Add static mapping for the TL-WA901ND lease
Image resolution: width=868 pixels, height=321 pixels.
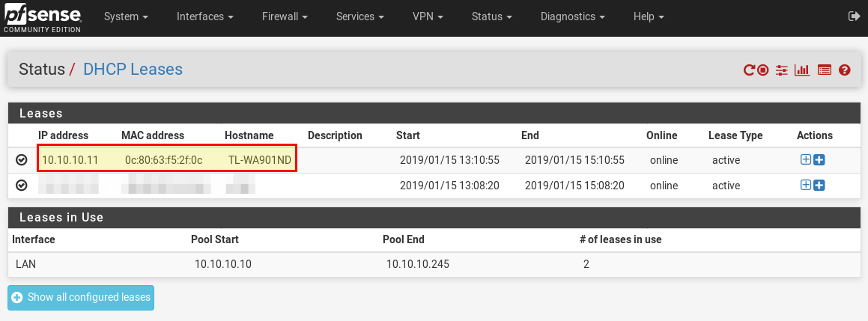tap(806, 160)
